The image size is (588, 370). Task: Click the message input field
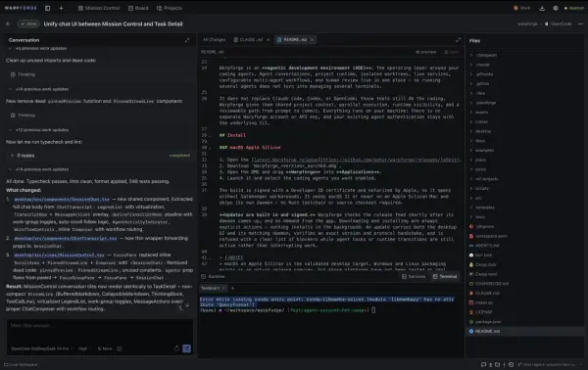coord(99,325)
